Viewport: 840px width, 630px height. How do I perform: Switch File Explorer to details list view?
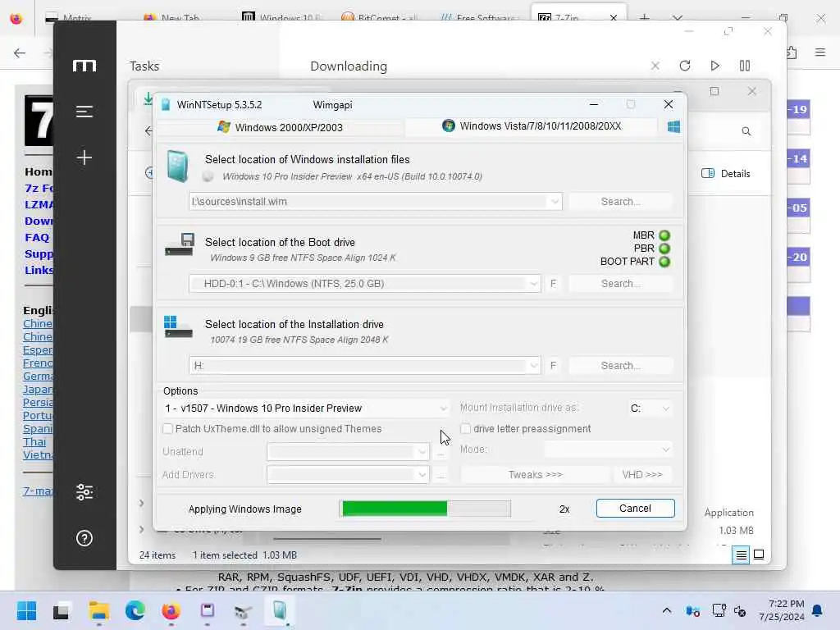pyautogui.click(x=741, y=555)
